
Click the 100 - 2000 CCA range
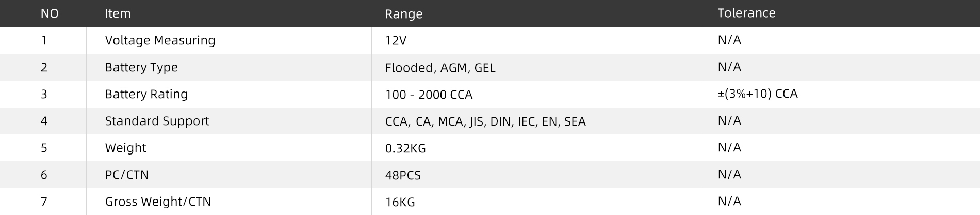[x=429, y=95]
